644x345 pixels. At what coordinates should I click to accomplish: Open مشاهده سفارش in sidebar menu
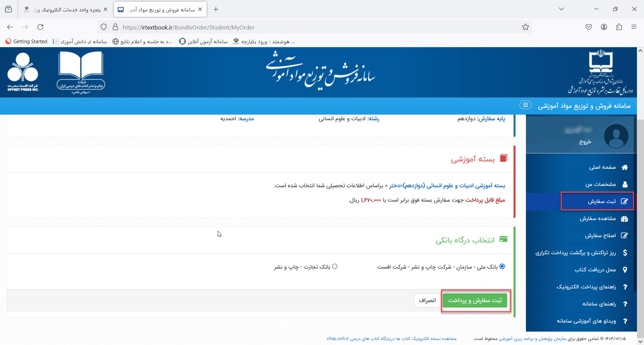[597, 219]
